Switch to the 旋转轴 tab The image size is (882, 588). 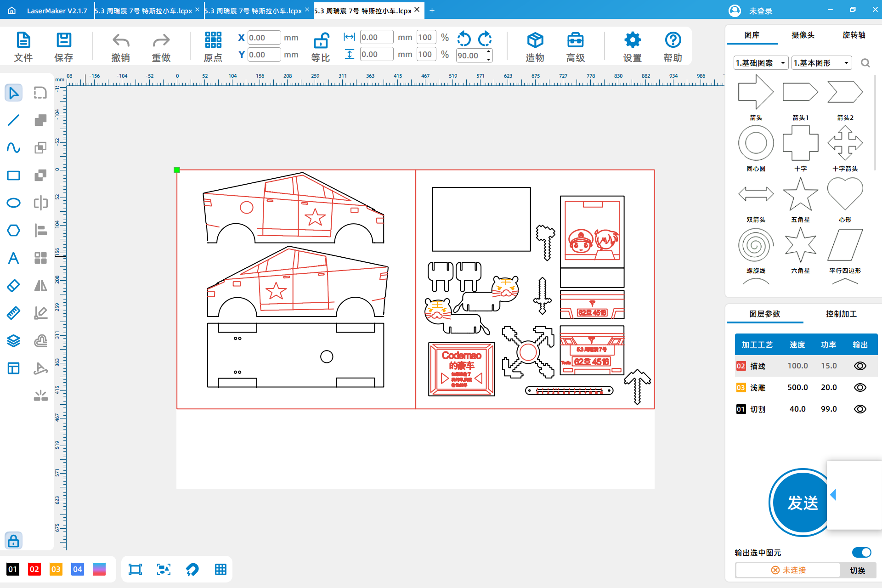click(x=854, y=35)
